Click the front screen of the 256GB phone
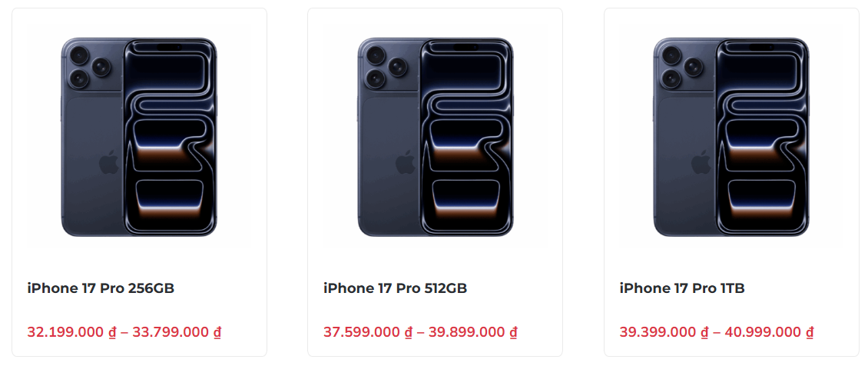The image size is (868, 366). (x=170, y=137)
